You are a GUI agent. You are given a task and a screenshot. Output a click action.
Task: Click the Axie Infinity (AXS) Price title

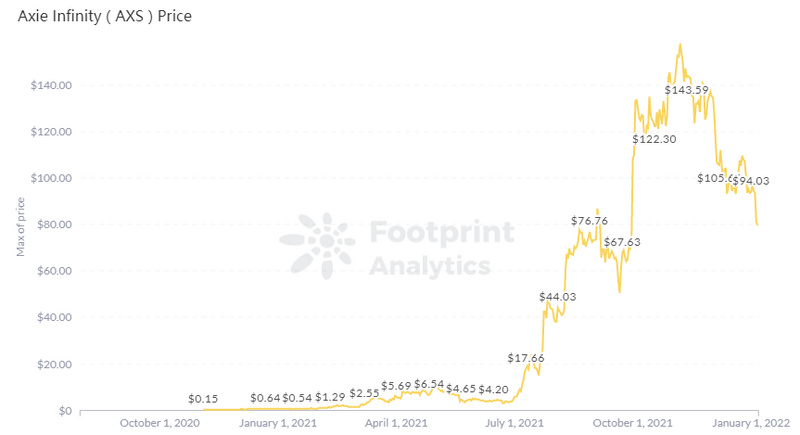(x=105, y=16)
